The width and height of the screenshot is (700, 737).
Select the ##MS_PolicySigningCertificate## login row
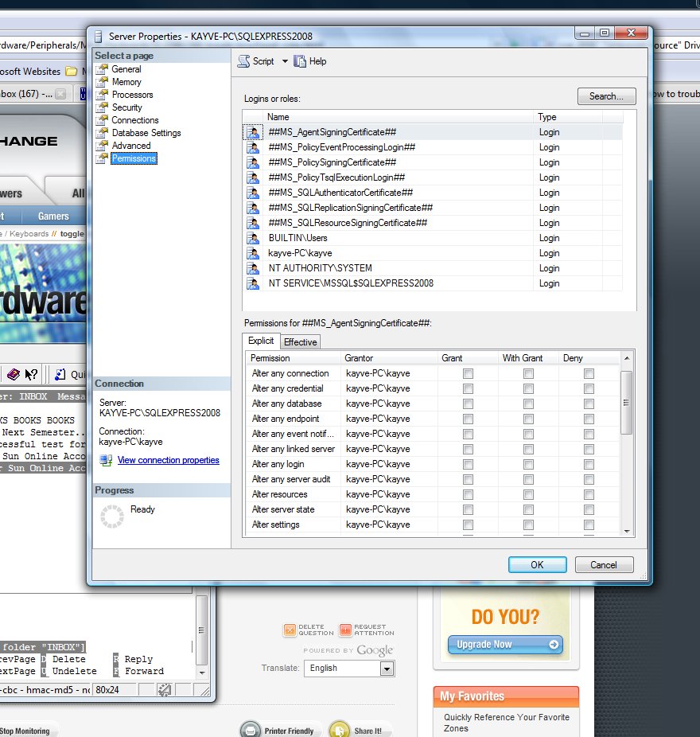(x=433, y=162)
